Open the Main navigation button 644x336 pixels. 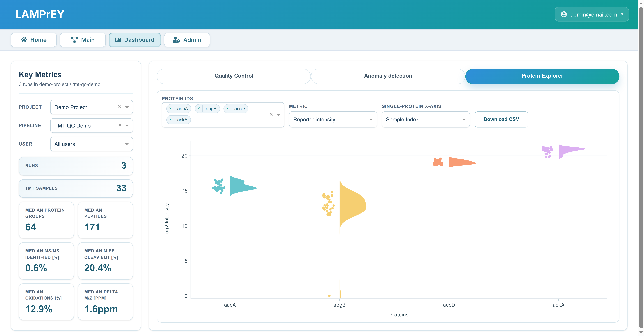click(83, 40)
